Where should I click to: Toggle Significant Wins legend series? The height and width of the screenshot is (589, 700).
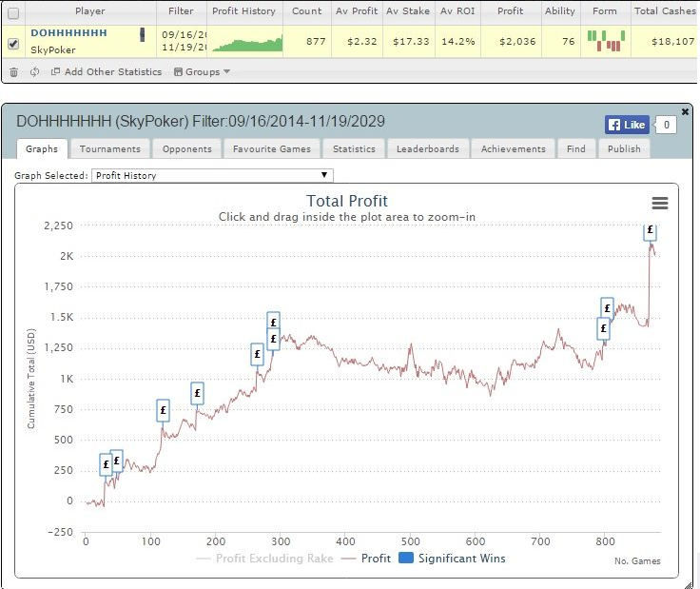[x=452, y=559]
